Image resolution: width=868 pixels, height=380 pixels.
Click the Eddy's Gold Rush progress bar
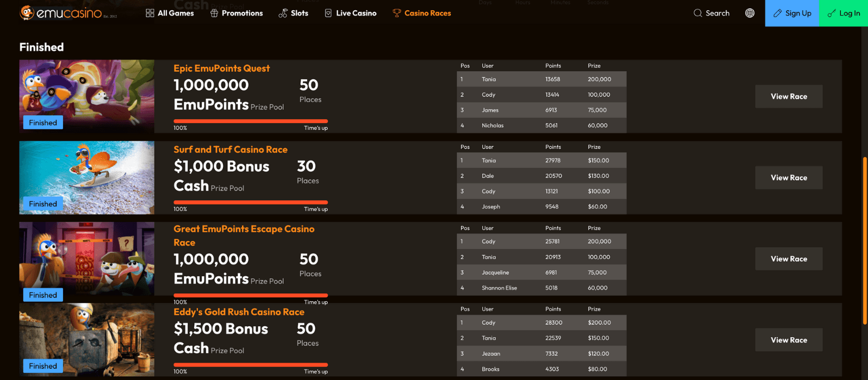(251, 365)
